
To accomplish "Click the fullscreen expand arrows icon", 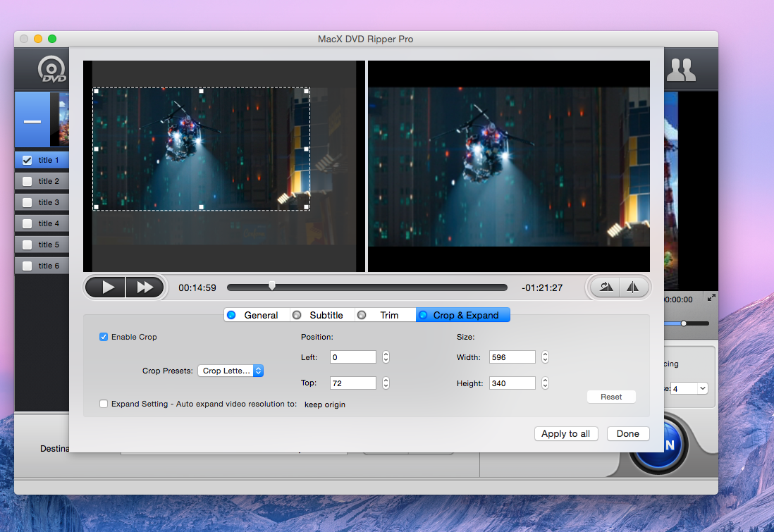I will 711,297.
